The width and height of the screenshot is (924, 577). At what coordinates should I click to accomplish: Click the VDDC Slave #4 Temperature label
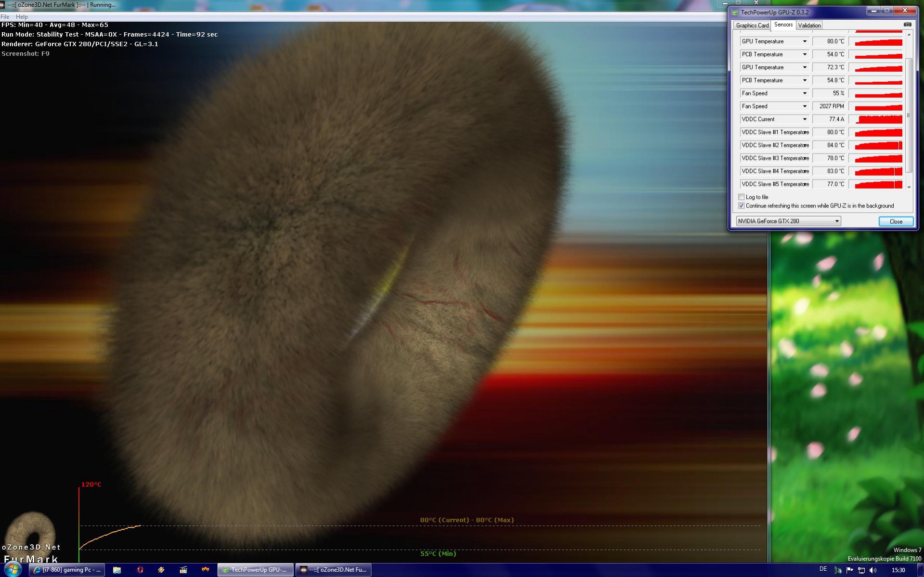click(774, 171)
